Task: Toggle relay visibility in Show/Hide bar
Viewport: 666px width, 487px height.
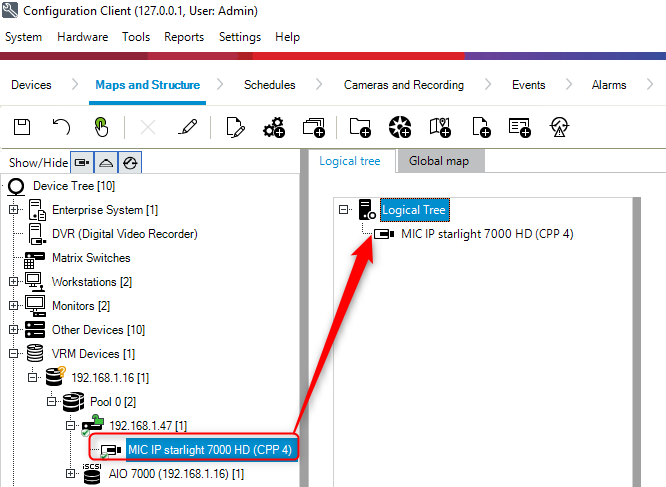Action: point(106,162)
